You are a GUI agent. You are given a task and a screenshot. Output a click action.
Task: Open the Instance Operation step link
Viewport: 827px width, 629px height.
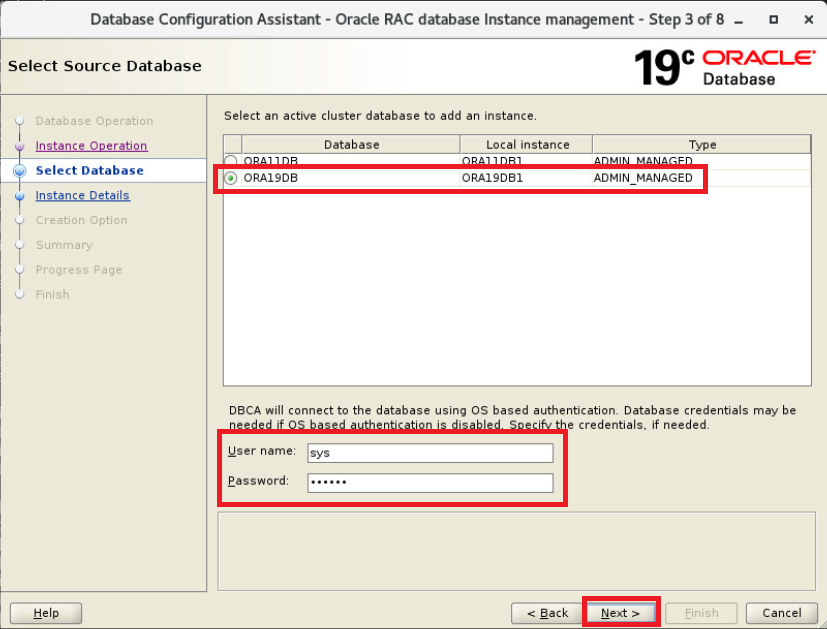click(x=91, y=146)
